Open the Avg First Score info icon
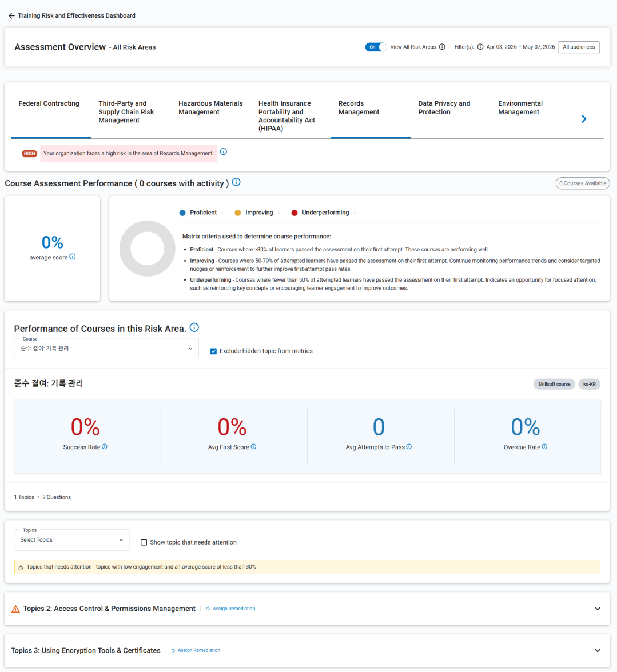This screenshot has height=672, width=617. pyautogui.click(x=253, y=447)
